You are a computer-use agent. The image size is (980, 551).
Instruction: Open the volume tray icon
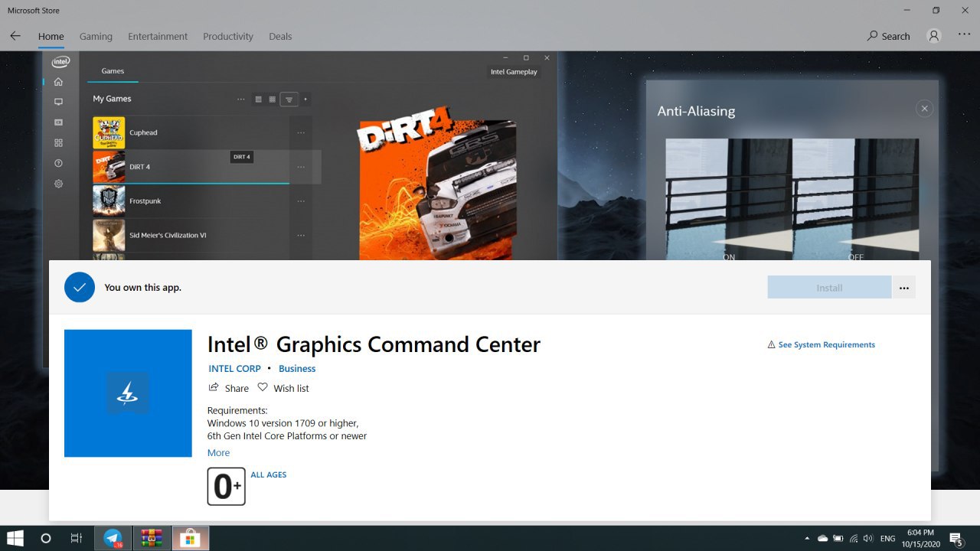[x=870, y=539]
